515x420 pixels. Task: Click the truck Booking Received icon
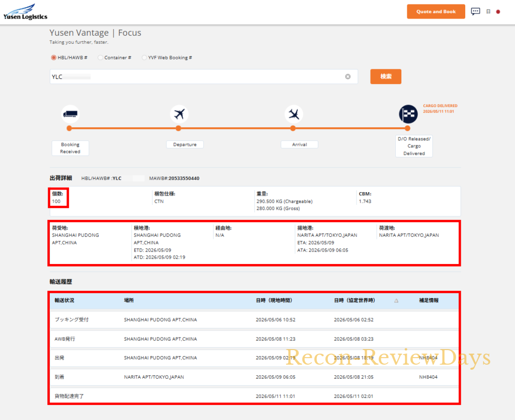tap(70, 114)
